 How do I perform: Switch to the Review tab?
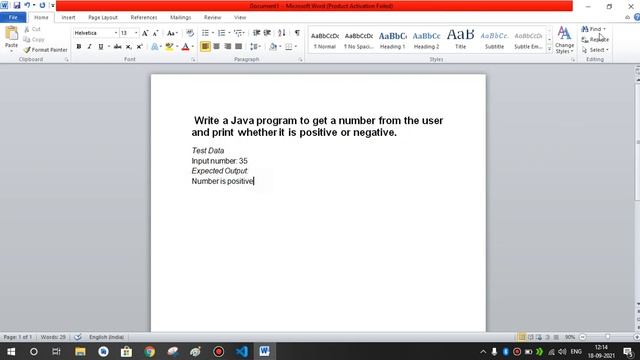click(212, 18)
